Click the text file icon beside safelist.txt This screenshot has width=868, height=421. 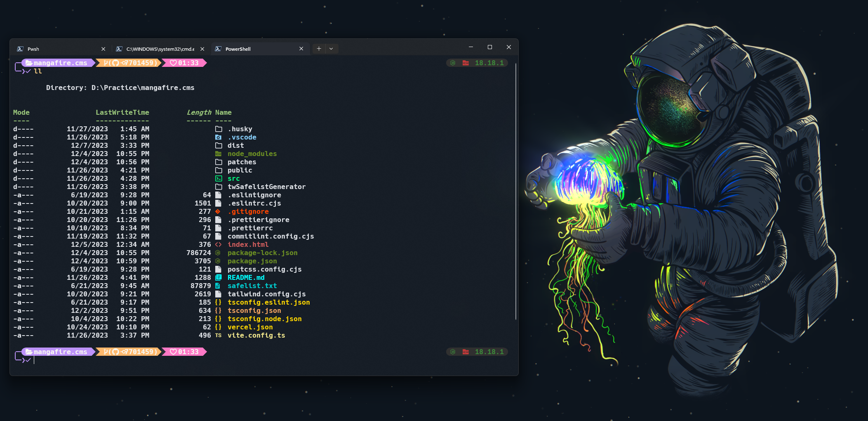click(218, 286)
